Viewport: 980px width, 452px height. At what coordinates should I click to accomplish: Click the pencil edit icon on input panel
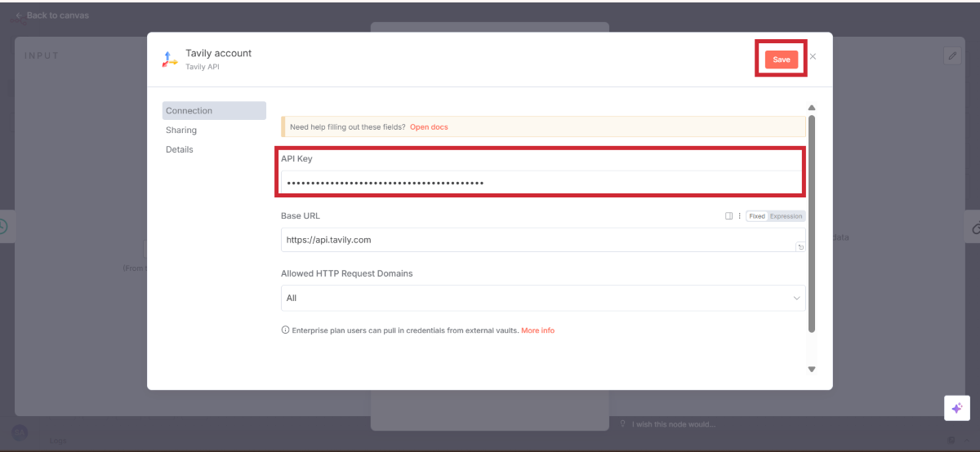click(952, 55)
